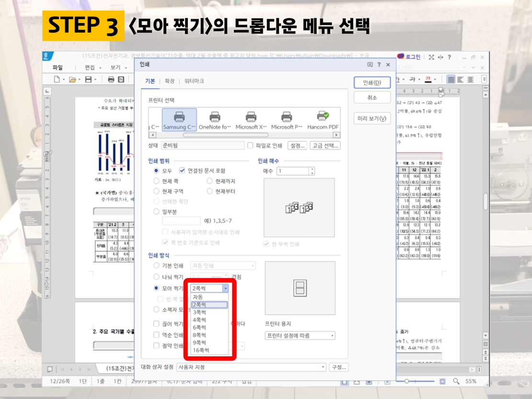The height and width of the screenshot is (399, 532).
Task: Click the 로그인 link
Action: click(x=413, y=57)
